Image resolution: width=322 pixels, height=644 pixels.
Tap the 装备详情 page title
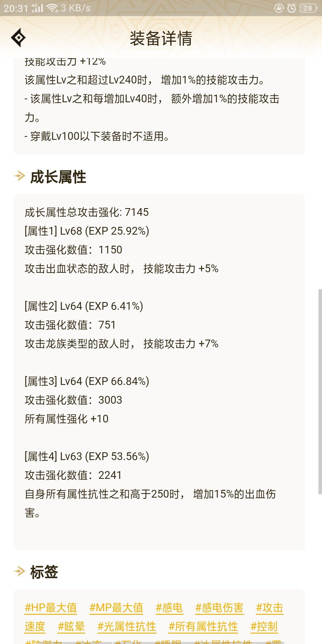click(x=161, y=38)
